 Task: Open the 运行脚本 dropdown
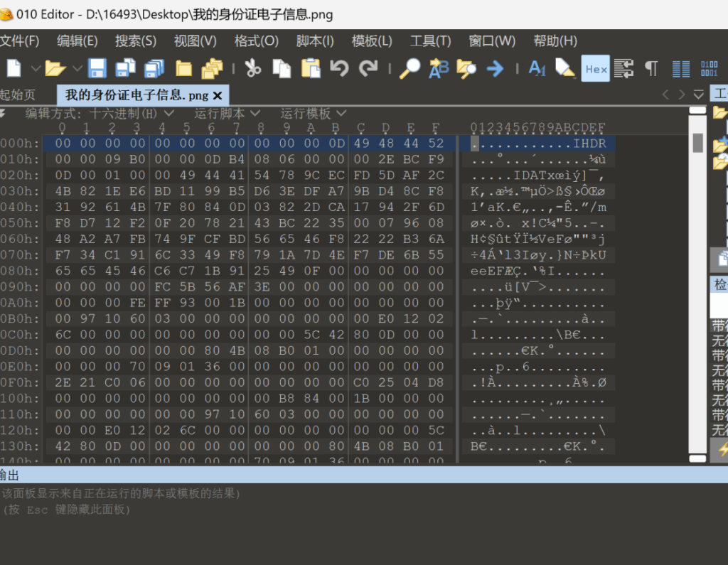click(227, 113)
